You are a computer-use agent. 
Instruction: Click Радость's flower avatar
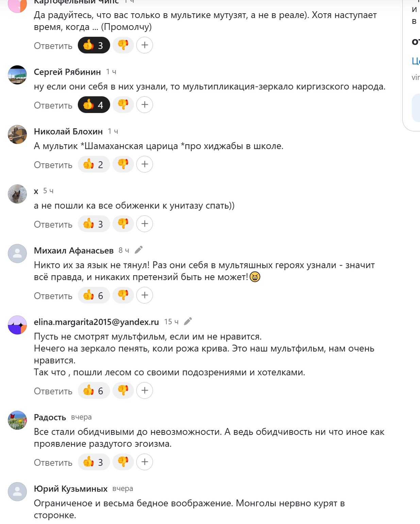[x=17, y=420]
